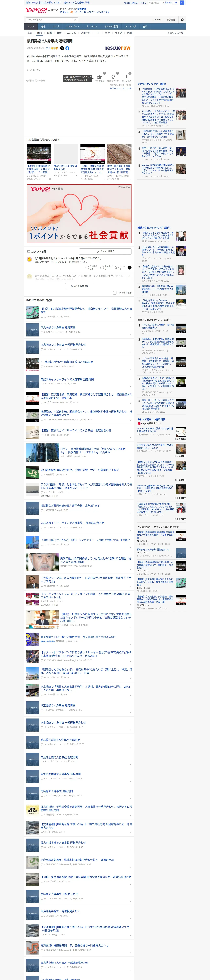Open duck avatar of first commenter
The height and width of the screenshot is (980, 210).
click(x=29, y=259)
